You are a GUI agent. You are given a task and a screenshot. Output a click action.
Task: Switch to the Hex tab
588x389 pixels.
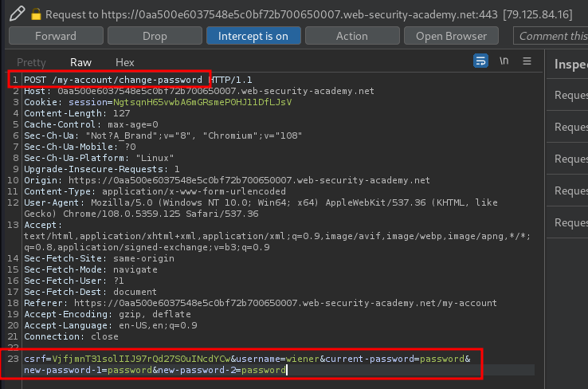(125, 62)
